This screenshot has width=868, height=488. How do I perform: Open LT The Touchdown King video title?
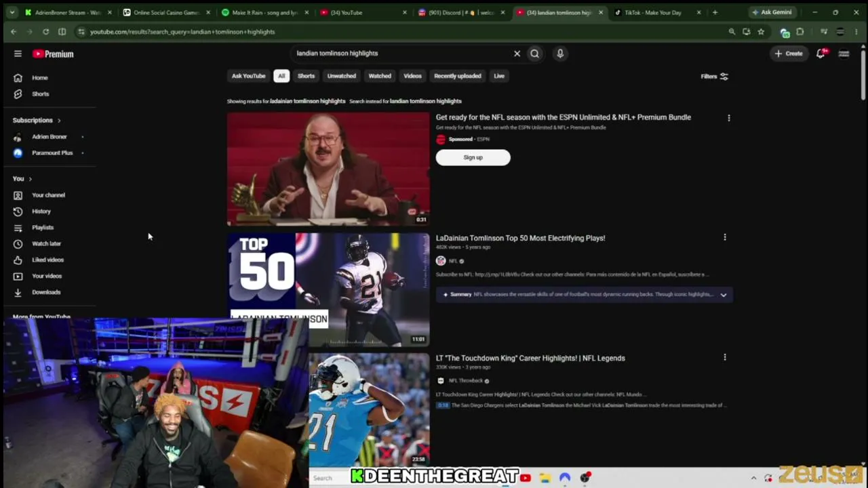click(x=530, y=359)
